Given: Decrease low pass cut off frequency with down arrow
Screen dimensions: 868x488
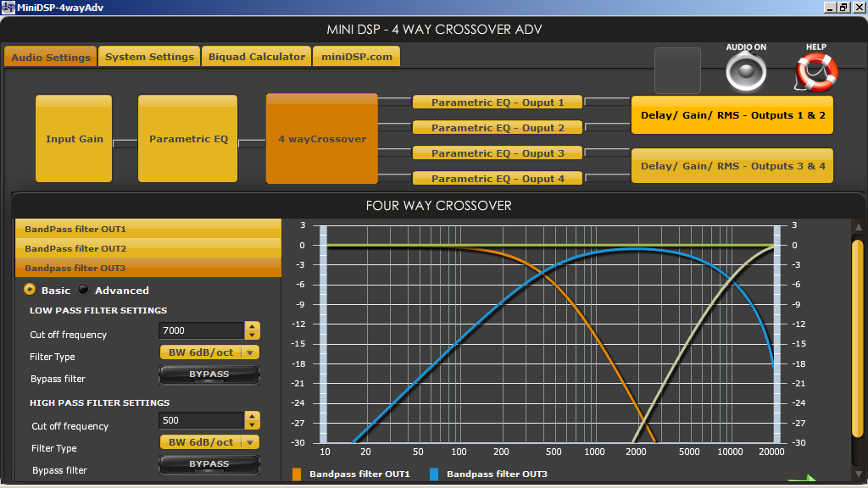Looking at the screenshot, I should tap(252, 335).
